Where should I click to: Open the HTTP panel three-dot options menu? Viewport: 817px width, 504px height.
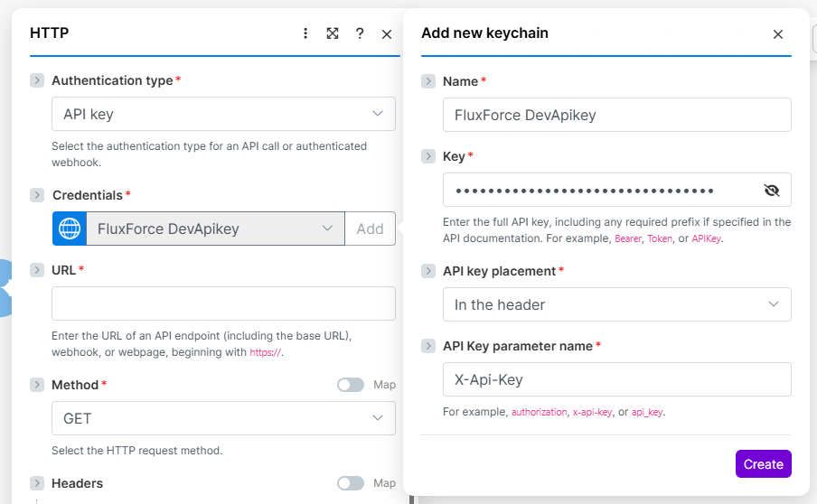[x=305, y=33]
